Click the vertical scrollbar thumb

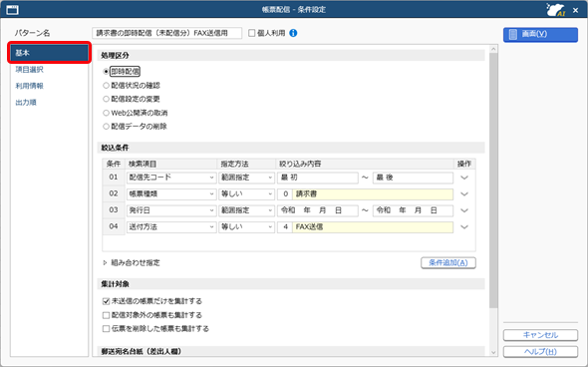493,181
